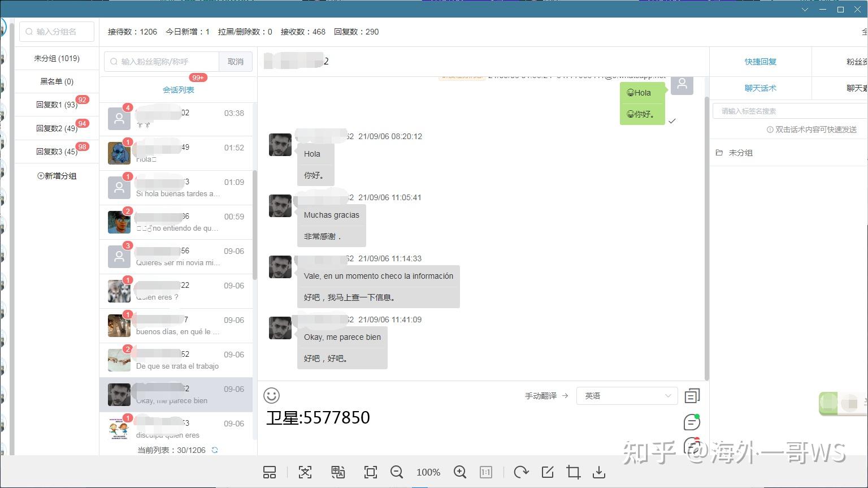This screenshot has width=868, height=488.
Task: Click the folder icon beside 未分组 on right panel
Action: (719, 153)
